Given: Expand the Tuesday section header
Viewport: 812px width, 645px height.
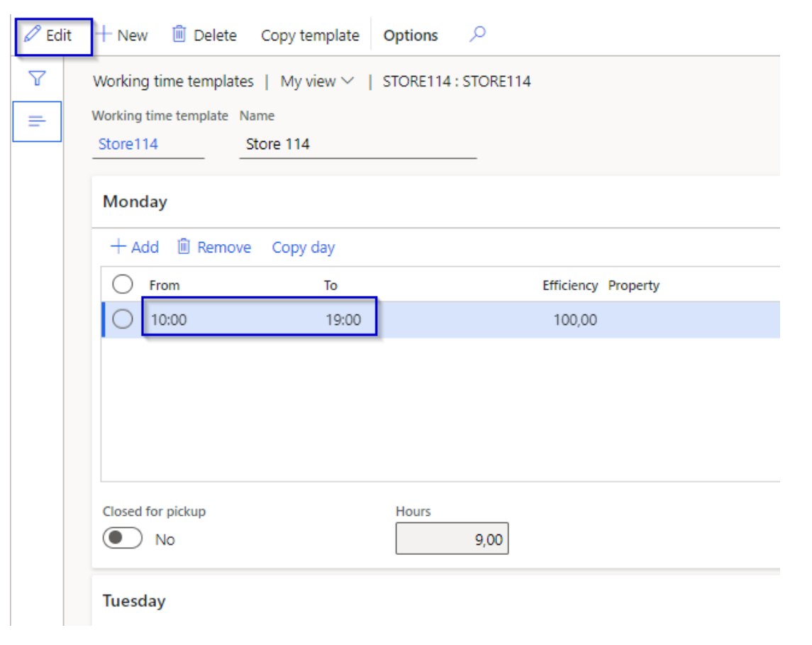Looking at the screenshot, I should coord(134,601).
